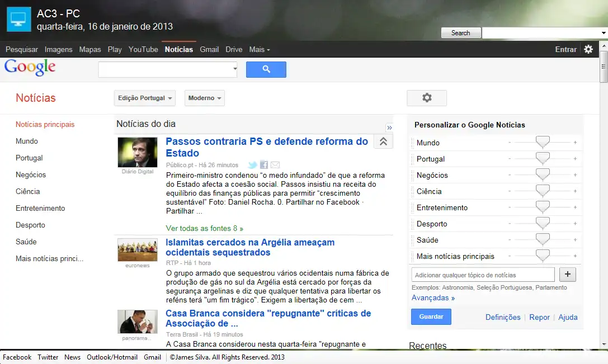This screenshot has width=608, height=364.
Task: Click the Mundo slider handle
Action: tap(543, 142)
